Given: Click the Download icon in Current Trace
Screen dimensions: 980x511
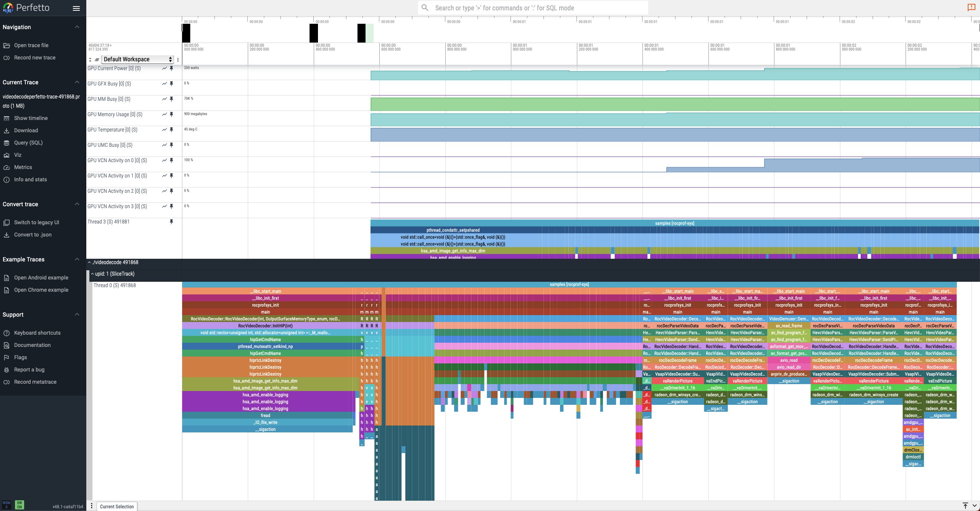Looking at the screenshot, I should point(7,131).
